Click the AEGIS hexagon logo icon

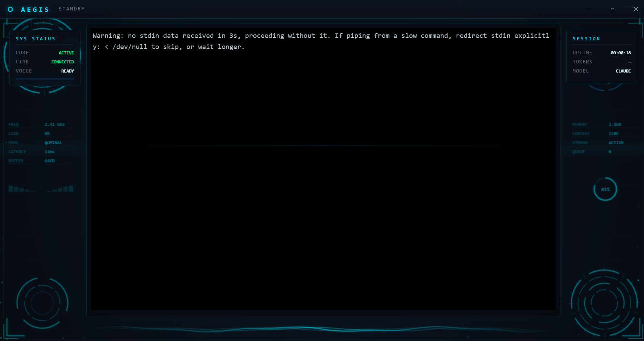10,9
